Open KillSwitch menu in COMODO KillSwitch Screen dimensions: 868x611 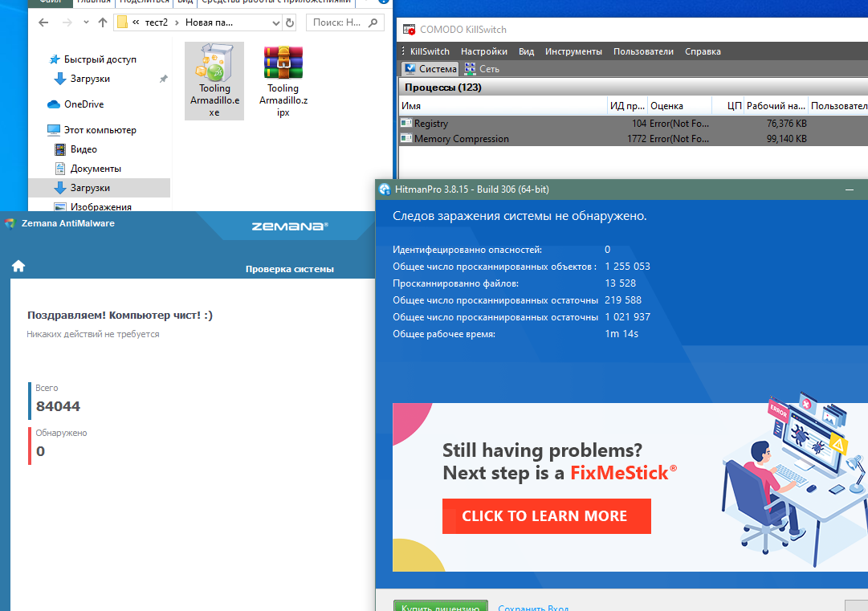tap(430, 51)
